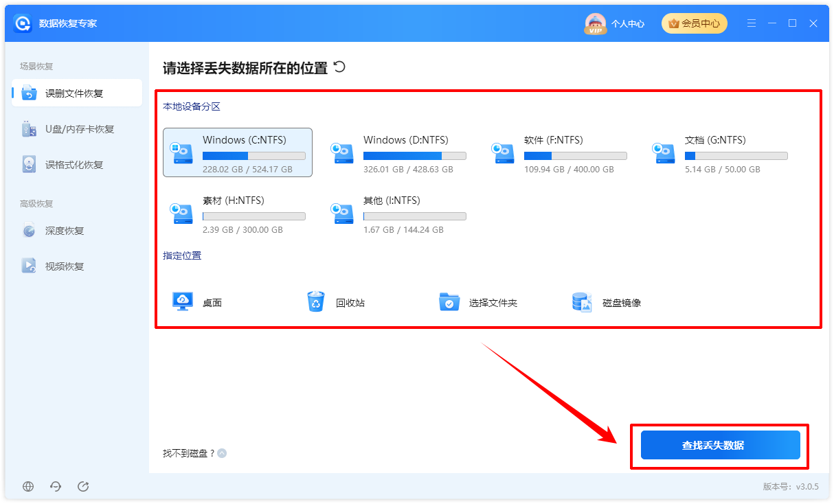This screenshot has width=834, height=504.
Task: Select the 文档 (G:NTFS) drive
Action: click(720, 152)
